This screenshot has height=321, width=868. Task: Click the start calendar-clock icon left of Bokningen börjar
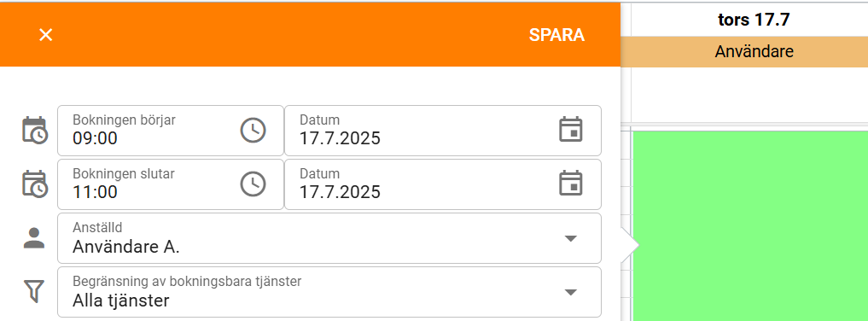click(x=35, y=131)
